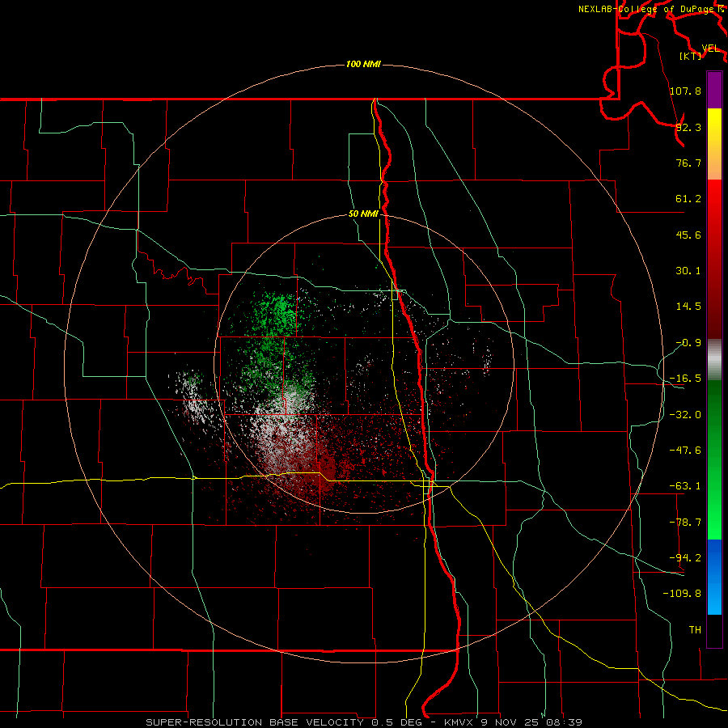Click the 30.1 velocity scale value
This screenshot has width=728, height=728.
click(x=688, y=271)
